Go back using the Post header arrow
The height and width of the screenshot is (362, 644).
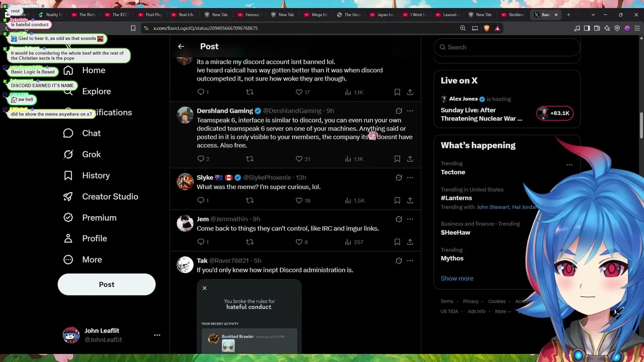[181, 46]
